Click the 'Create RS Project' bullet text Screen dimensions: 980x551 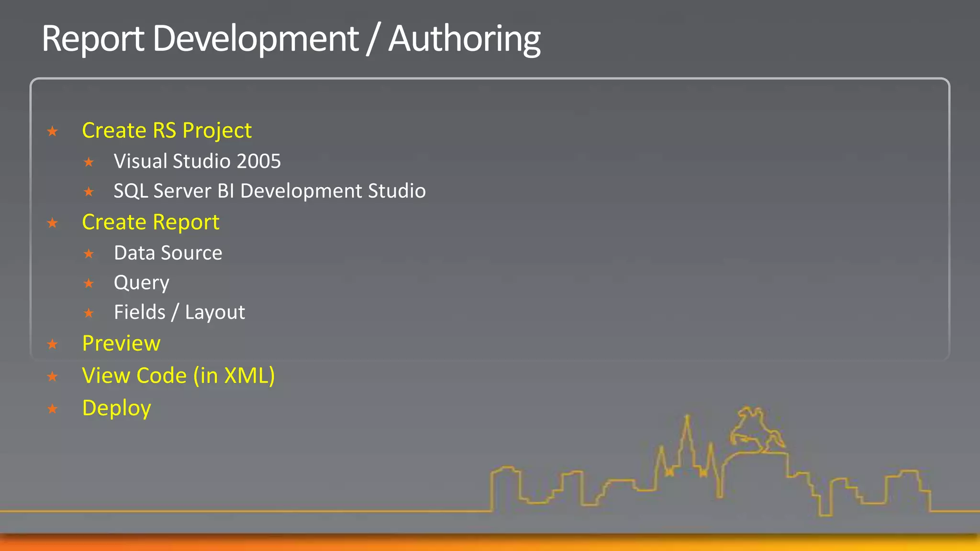(167, 131)
